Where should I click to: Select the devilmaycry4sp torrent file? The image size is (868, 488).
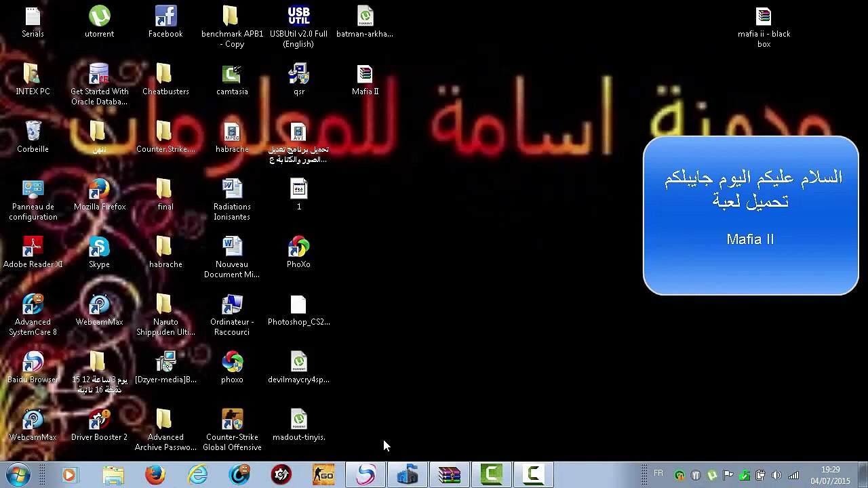tap(298, 368)
